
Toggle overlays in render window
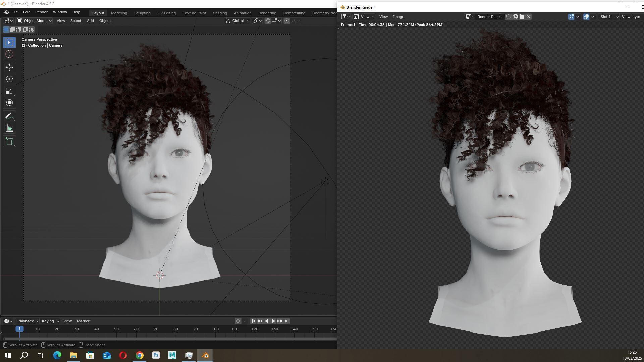pos(586,17)
